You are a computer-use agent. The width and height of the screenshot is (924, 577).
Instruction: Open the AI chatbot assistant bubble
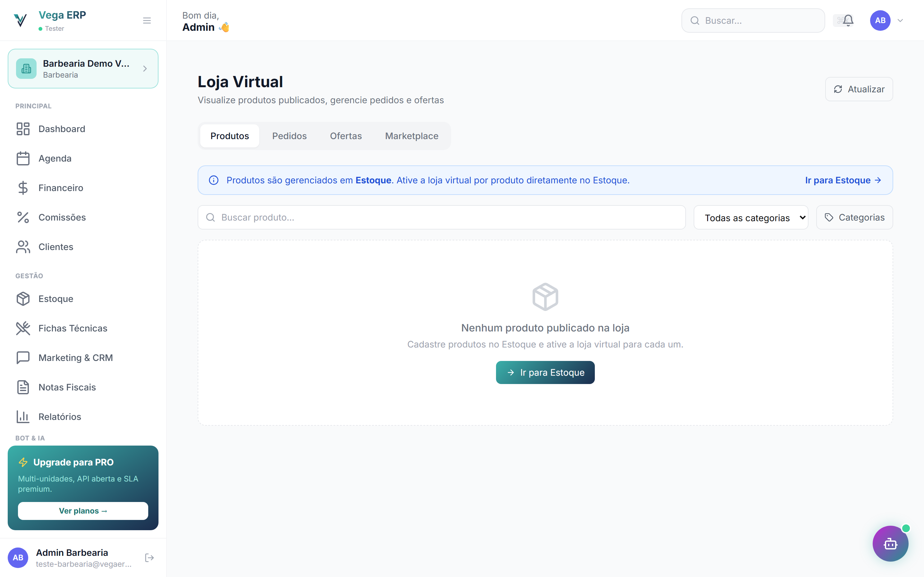(x=890, y=543)
